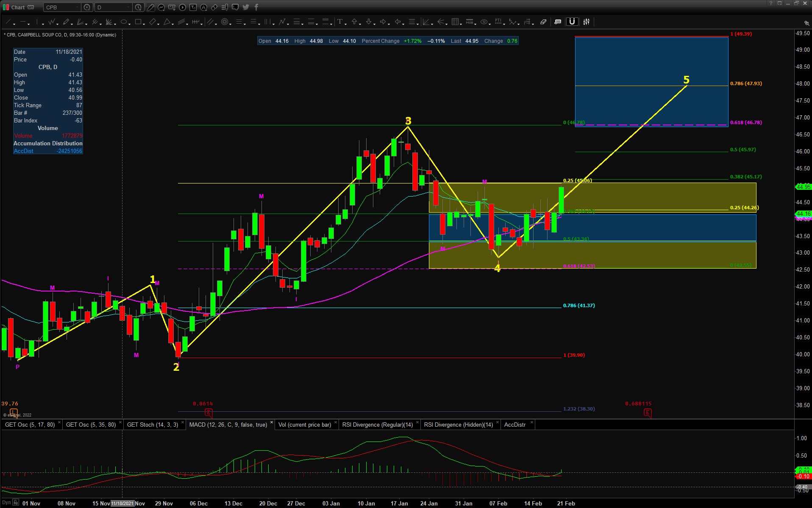Toggle drawing mode pencil button
Viewport: 812px width, 508px height.
(x=150, y=7)
